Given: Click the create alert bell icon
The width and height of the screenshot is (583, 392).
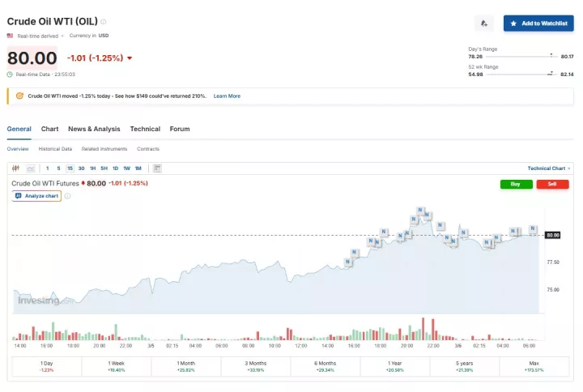Looking at the screenshot, I should (x=484, y=23).
